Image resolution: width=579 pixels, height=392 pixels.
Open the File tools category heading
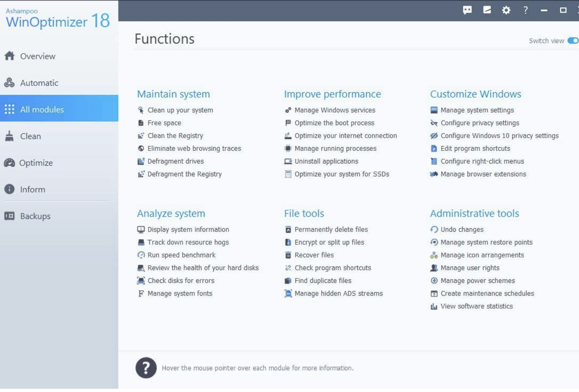pyautogui.click(x=304, y=213)
